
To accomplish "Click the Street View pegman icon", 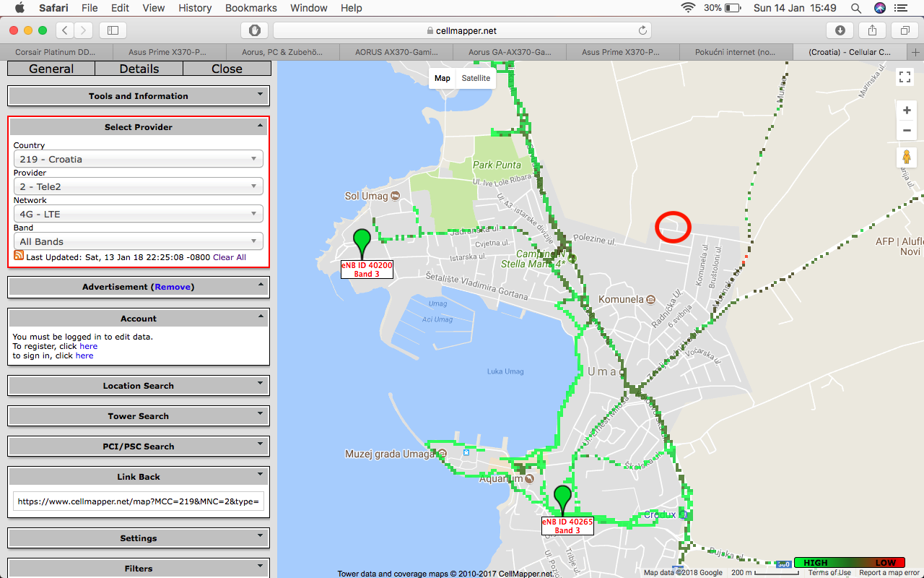I will [907, 158].
